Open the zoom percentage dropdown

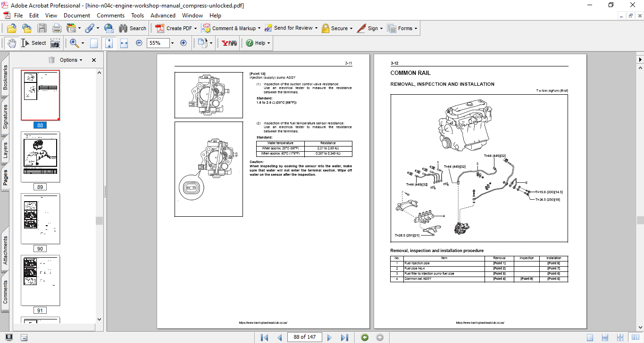[x=172, y=43]
